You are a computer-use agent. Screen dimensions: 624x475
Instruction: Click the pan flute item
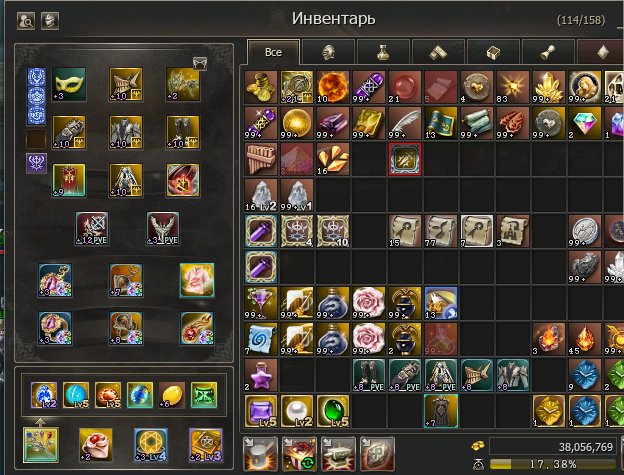point(261,159)
